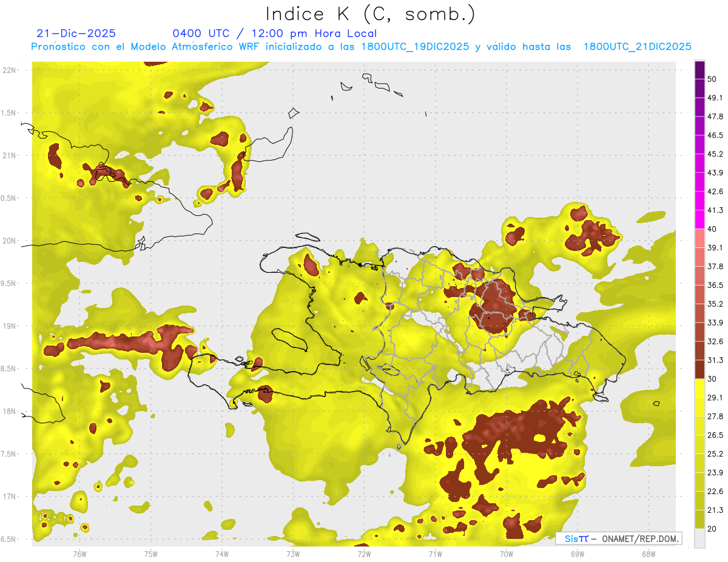Image resolution: width=728 pixels, height=562 pixels.
Task: Click legend value '35.2'
Action: point(715,304)
